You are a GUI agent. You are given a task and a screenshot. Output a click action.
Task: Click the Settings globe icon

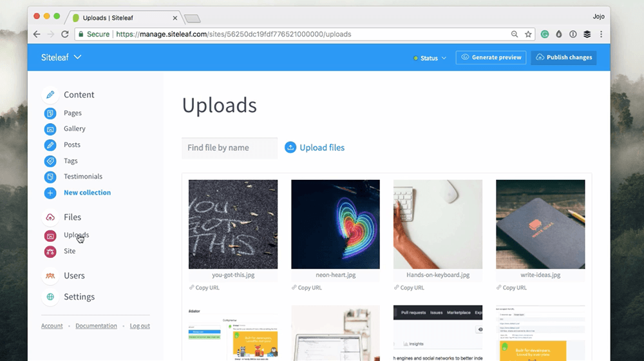point(50,297)
